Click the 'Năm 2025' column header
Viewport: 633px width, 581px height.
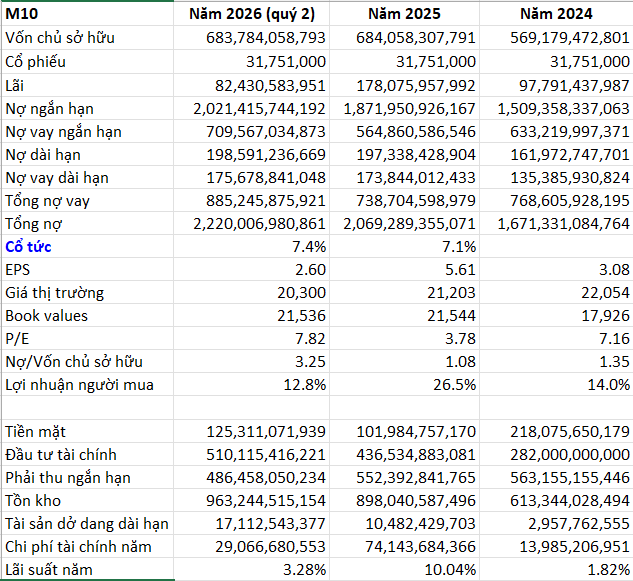405,14
